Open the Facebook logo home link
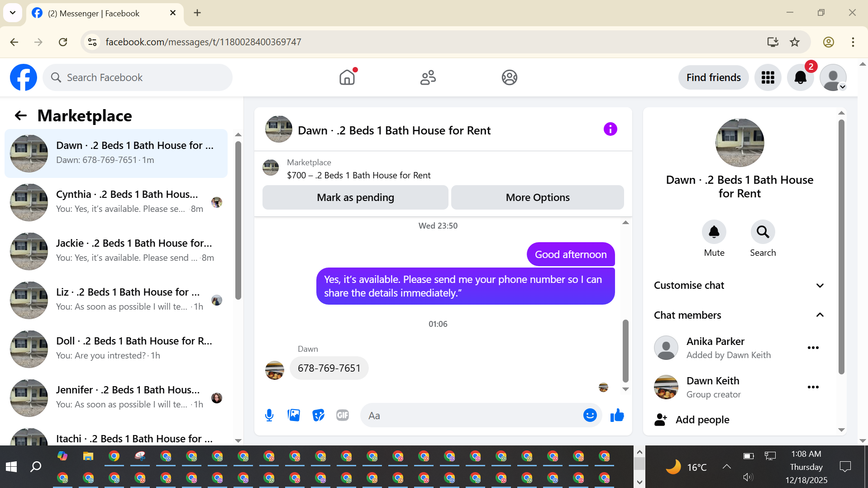The height and width of the screenshot is (488, 868). coord(24,77)
